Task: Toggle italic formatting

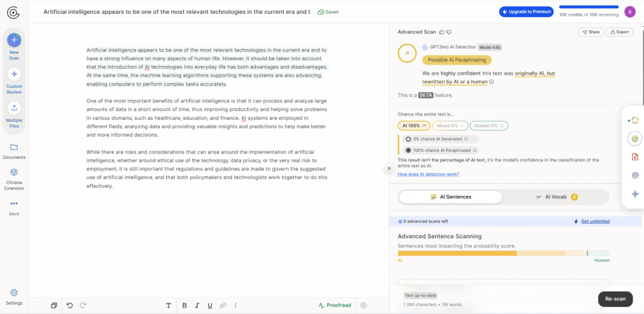Action: click(197, 305)
